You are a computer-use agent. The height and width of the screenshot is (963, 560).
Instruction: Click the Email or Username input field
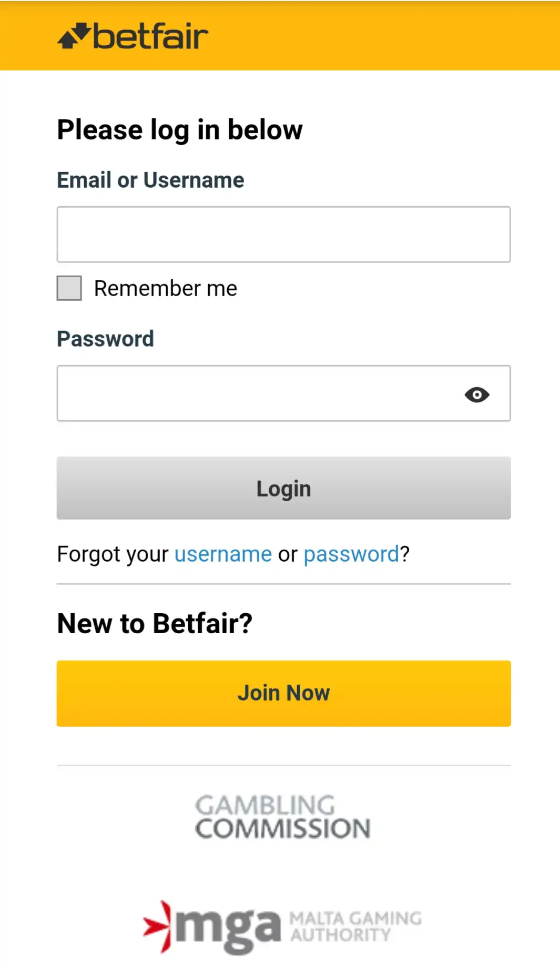[x=283, y=234]
